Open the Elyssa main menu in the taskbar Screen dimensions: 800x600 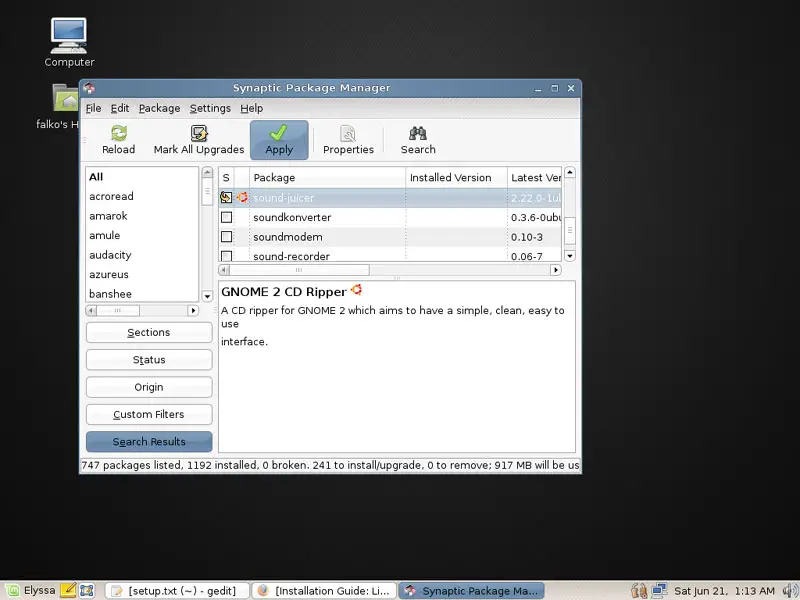30,590
